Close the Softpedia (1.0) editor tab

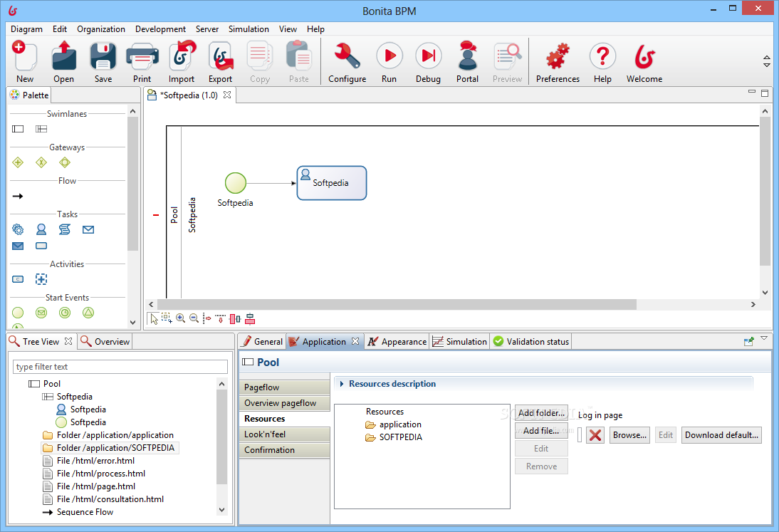pyautogui.click(x=227, y=95)
